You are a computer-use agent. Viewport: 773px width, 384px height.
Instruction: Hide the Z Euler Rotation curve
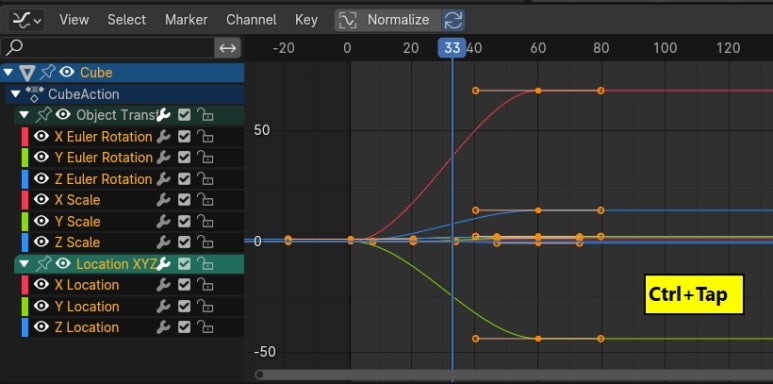point(41,178)
